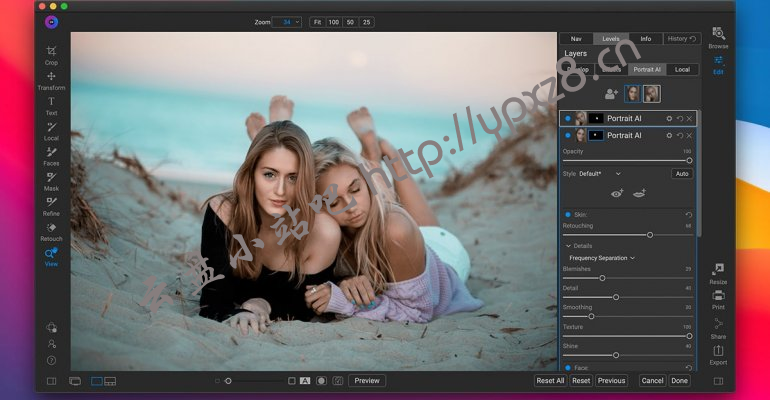Switch to the Info tab
Image resolution: width=770 pixels, height=400 pixels.
point(646,39)
